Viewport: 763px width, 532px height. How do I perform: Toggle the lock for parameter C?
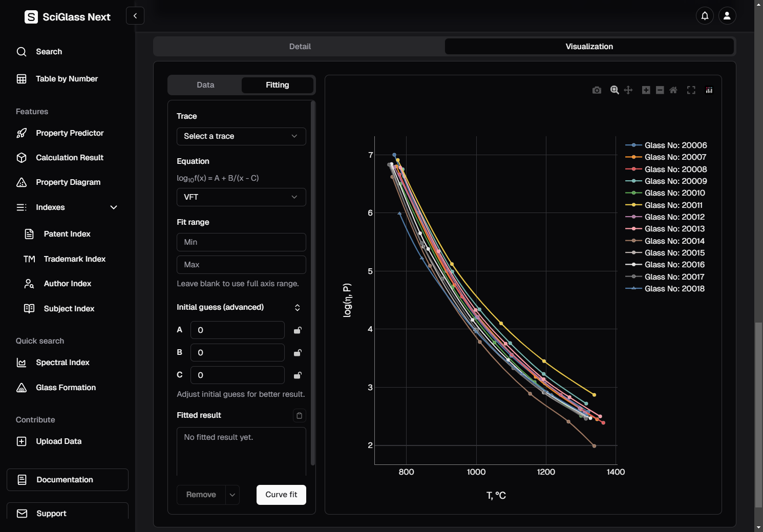pos(298,375)
